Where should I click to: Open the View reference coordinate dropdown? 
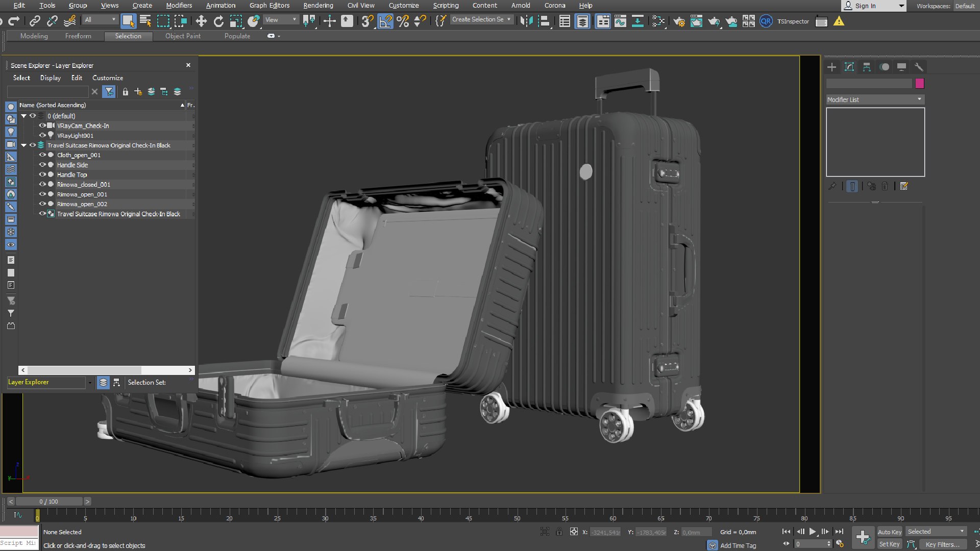281,20
